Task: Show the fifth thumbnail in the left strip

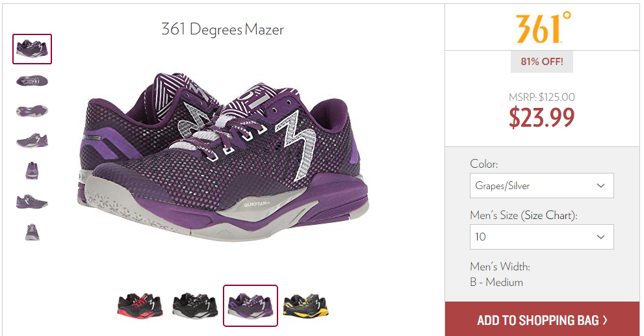Action: tap(32, 170)
